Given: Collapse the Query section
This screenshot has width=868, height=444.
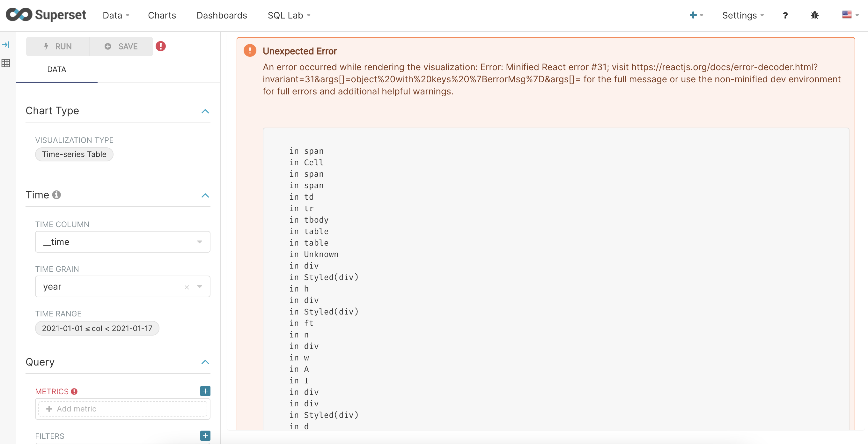Looking at the screenshot, I should click(205, 362).
